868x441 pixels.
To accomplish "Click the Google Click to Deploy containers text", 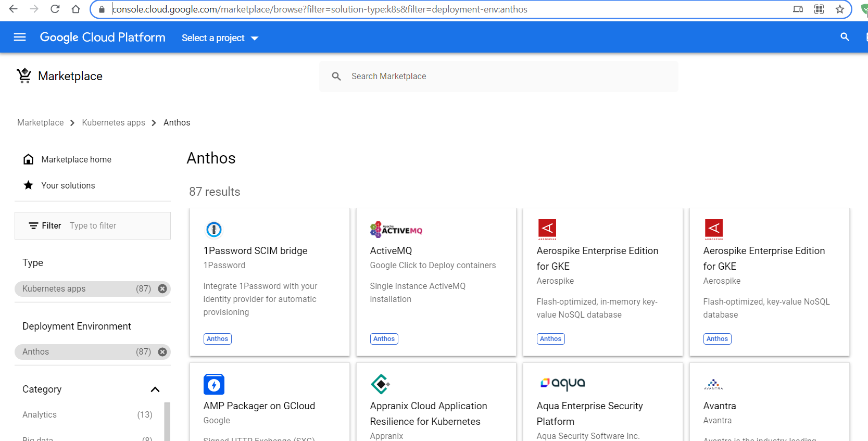I will (433, 265).
